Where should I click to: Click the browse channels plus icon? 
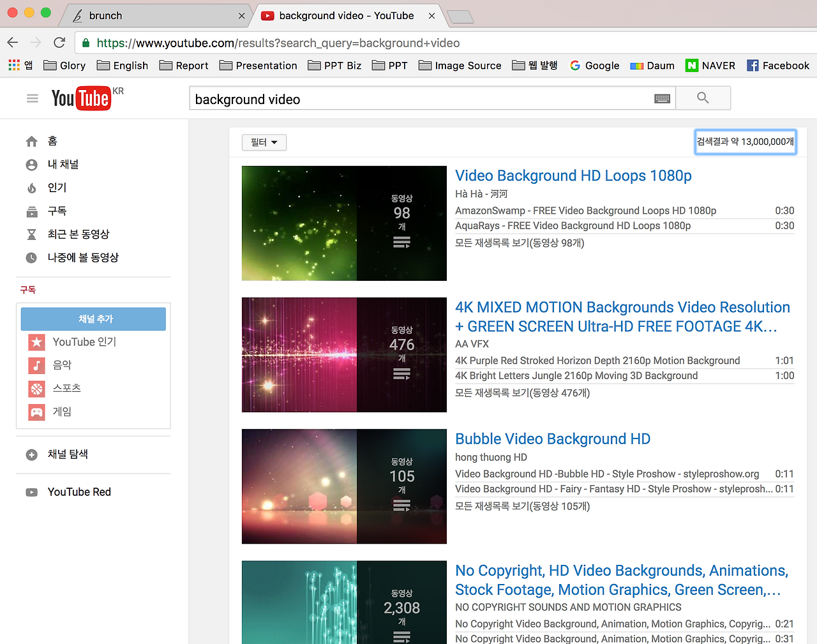(x=31, y=454)
